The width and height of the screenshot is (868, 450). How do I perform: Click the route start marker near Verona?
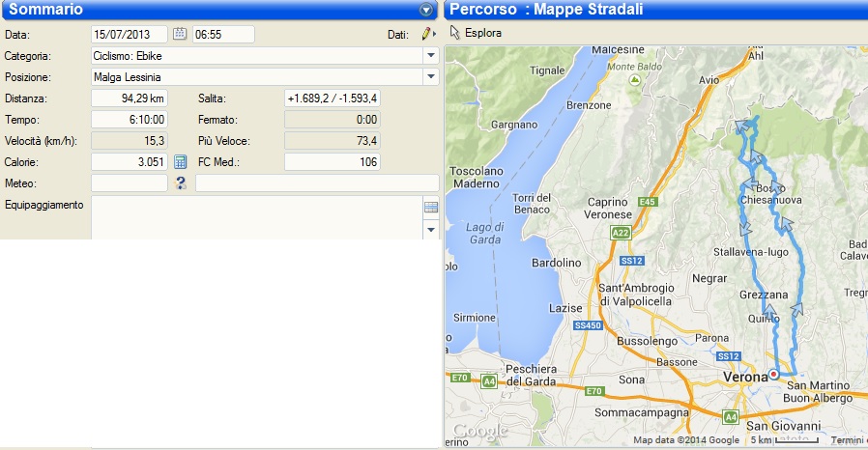coord(774,375)
